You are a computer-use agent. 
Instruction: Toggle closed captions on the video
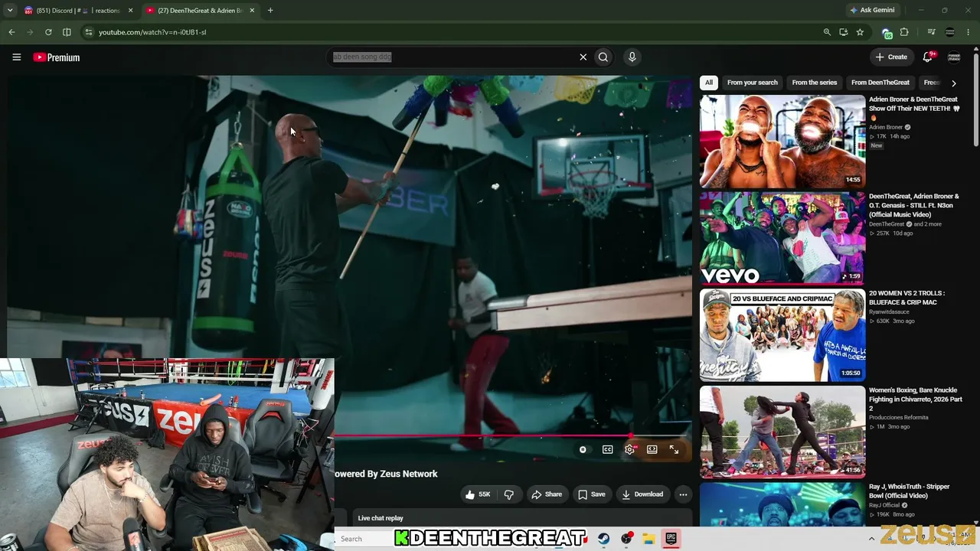pos(607,449)
